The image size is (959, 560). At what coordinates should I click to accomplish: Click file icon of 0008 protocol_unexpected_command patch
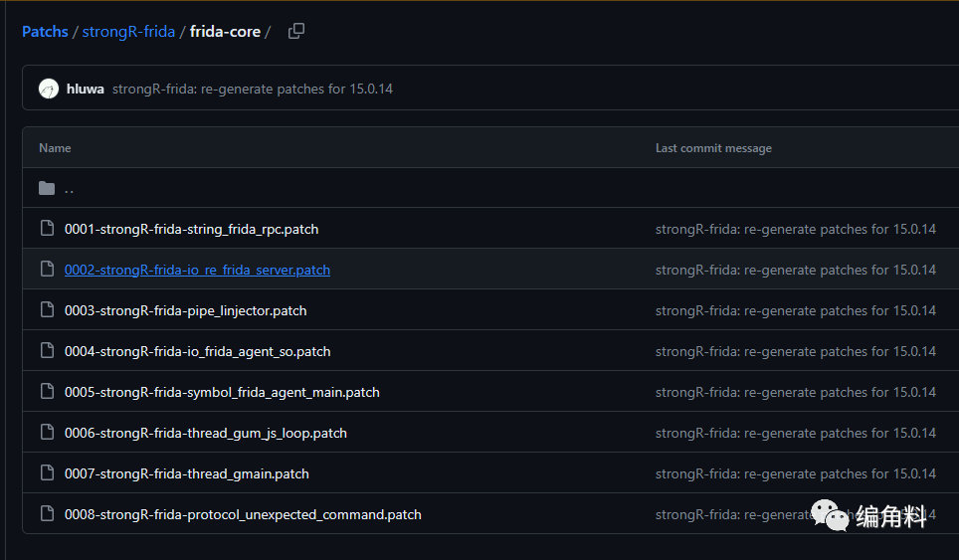47,513
